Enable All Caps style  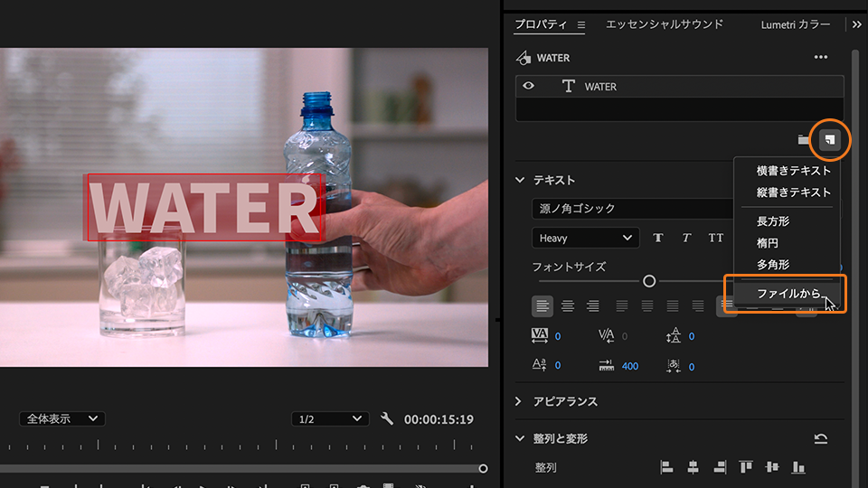pos(716,238)
